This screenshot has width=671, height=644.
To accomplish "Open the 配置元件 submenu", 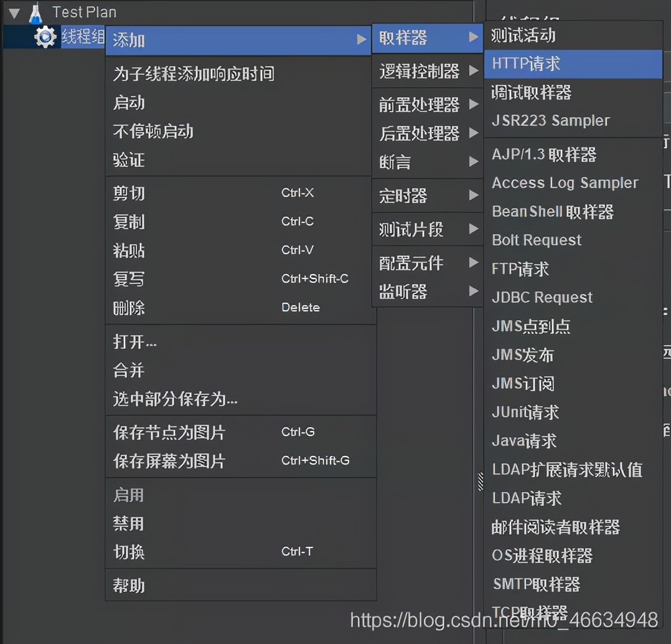I will pyautogui.click(x=410, y=263).
